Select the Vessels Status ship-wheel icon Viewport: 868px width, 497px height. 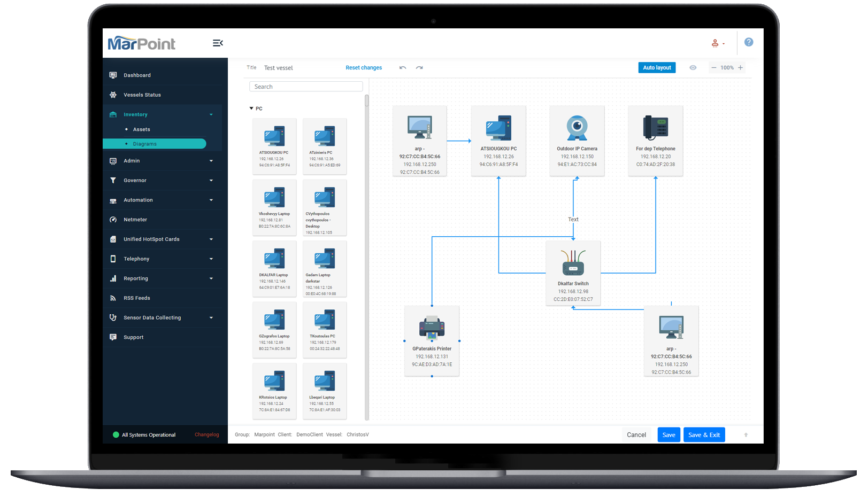click(x=113, y=94)
